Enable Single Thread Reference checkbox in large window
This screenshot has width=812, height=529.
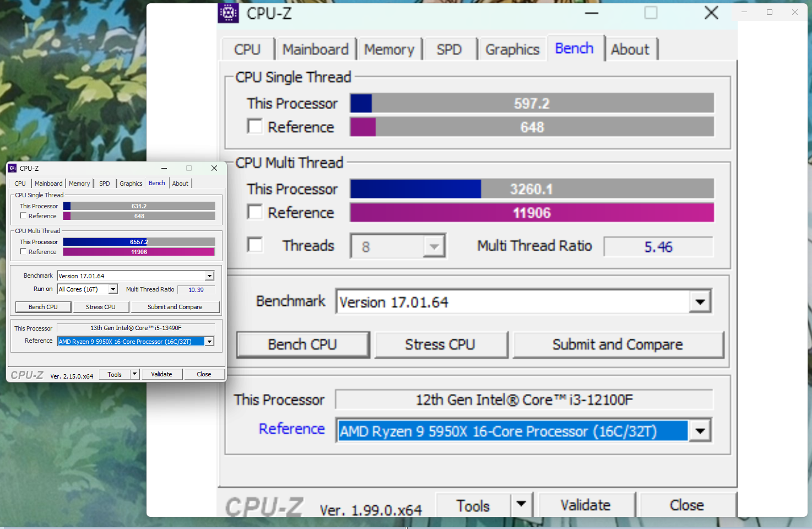coord(255,127)
